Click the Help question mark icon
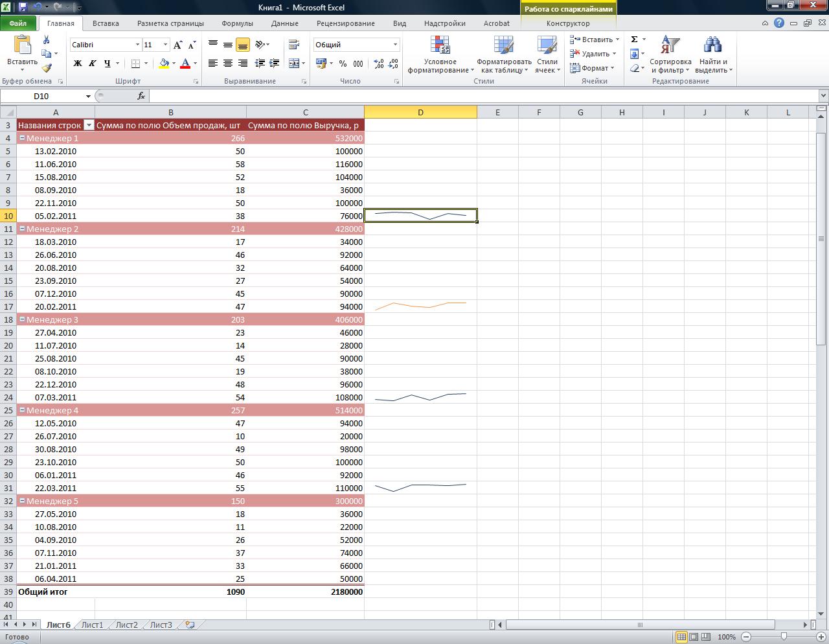Screen dimensions: 829x644 [779, 23]
